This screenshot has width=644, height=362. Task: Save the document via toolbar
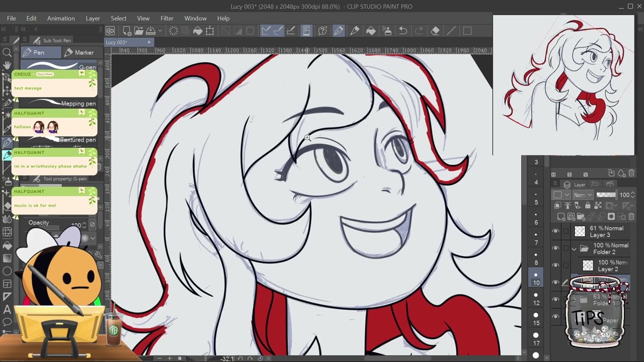(x=150, y=31)
